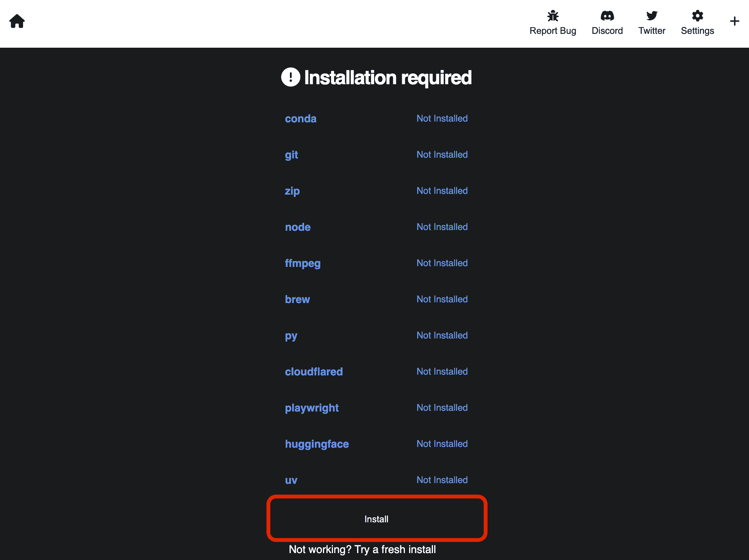
Task: Select the conda module name
Action: coord(301,118)
